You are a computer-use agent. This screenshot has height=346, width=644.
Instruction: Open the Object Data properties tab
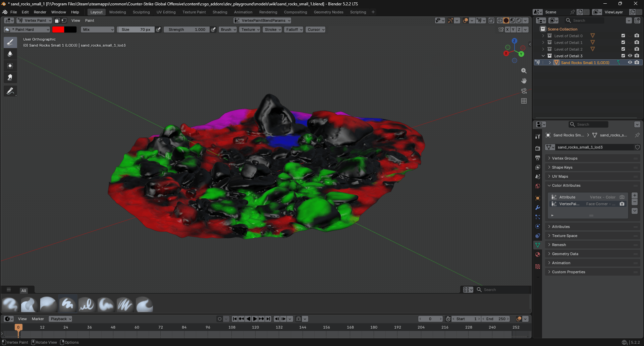538,245
